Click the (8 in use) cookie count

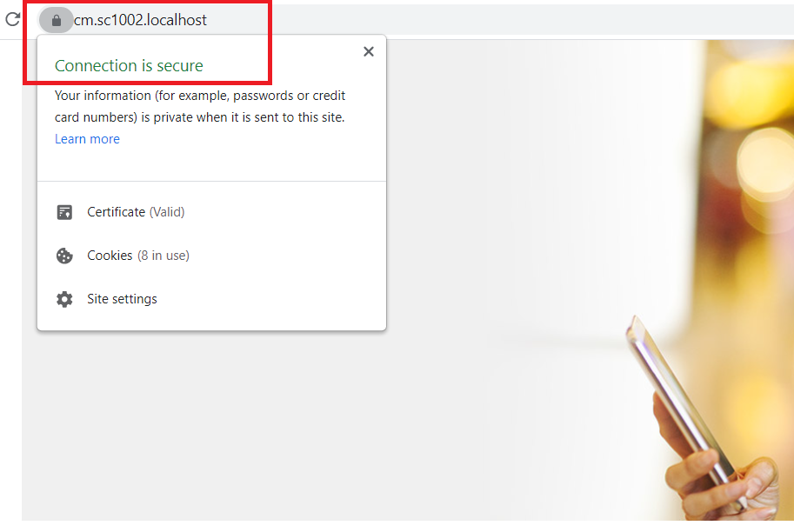[163, 256]
